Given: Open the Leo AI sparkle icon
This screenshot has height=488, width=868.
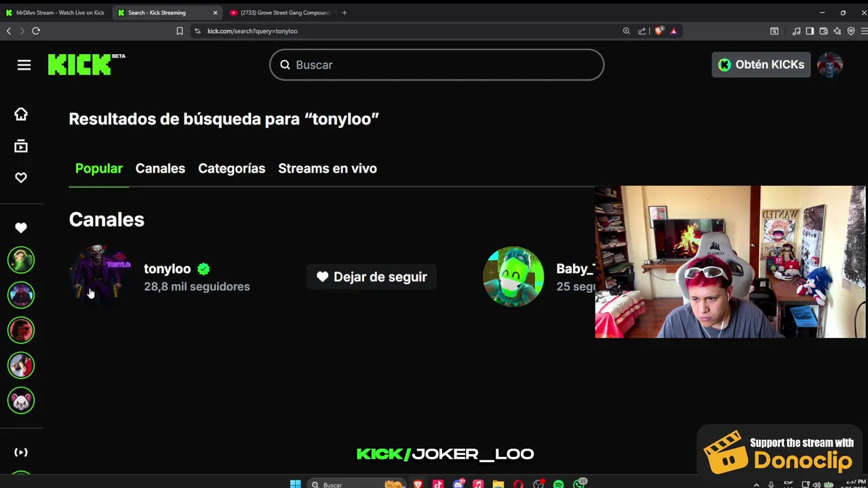Looking at the screenshot, I should click(837, 30).
